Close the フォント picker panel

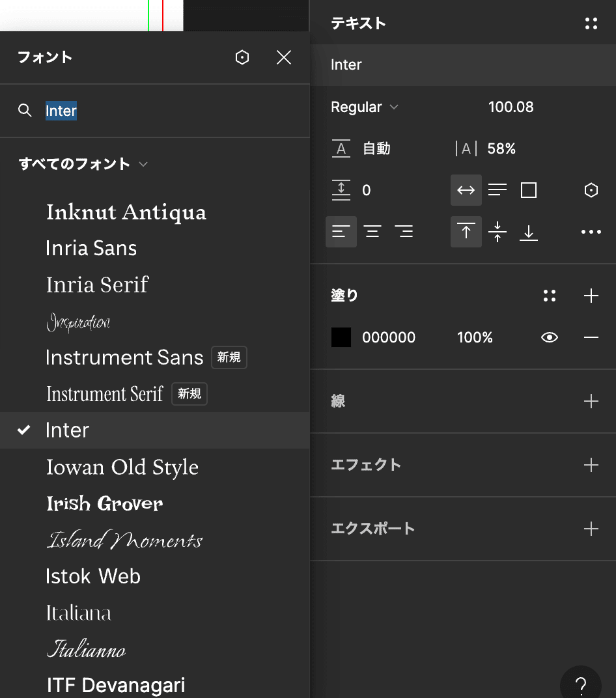[x=283, y=57]
